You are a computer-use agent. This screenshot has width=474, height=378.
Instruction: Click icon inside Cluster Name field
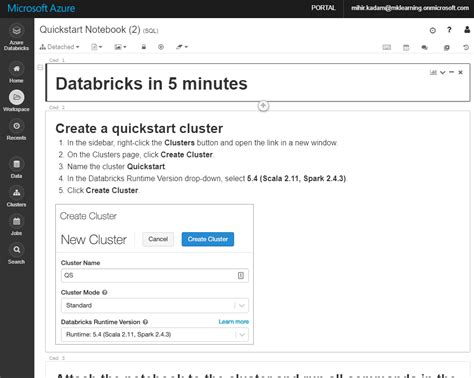coord(241,275)
